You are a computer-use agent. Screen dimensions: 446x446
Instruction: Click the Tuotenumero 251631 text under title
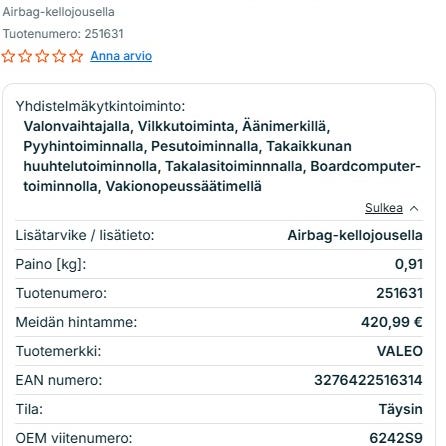coord(63,34)
